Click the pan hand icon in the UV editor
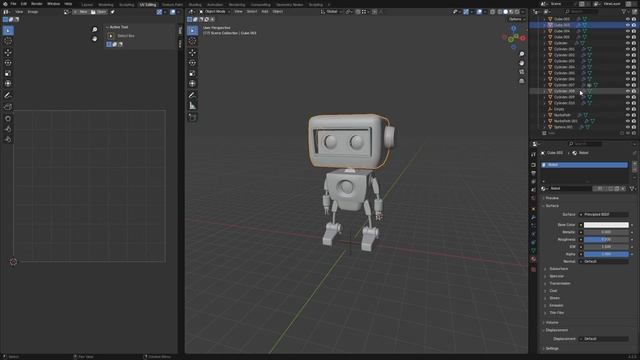640x360 pixels. (95, 39)
